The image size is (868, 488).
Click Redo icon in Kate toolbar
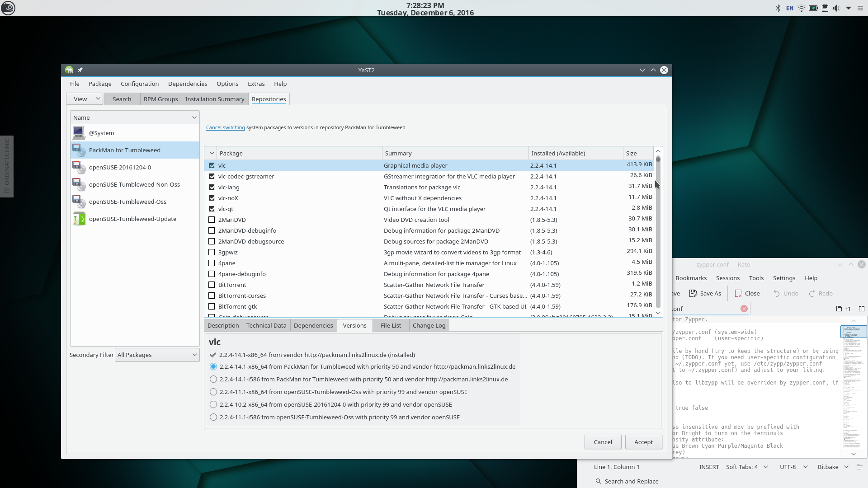tap(812, 293)
